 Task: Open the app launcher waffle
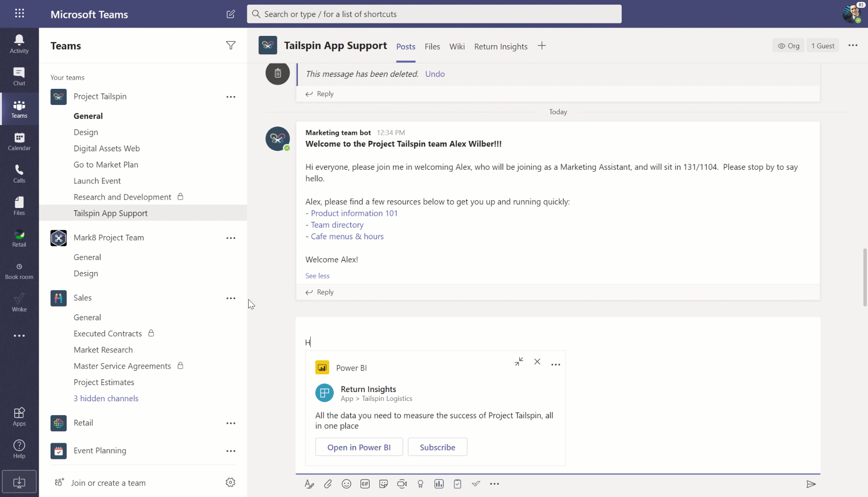[x=19, y=13]
